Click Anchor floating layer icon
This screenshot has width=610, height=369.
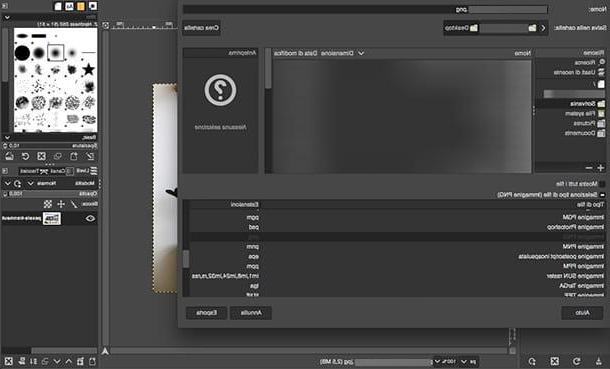[33, 362]
